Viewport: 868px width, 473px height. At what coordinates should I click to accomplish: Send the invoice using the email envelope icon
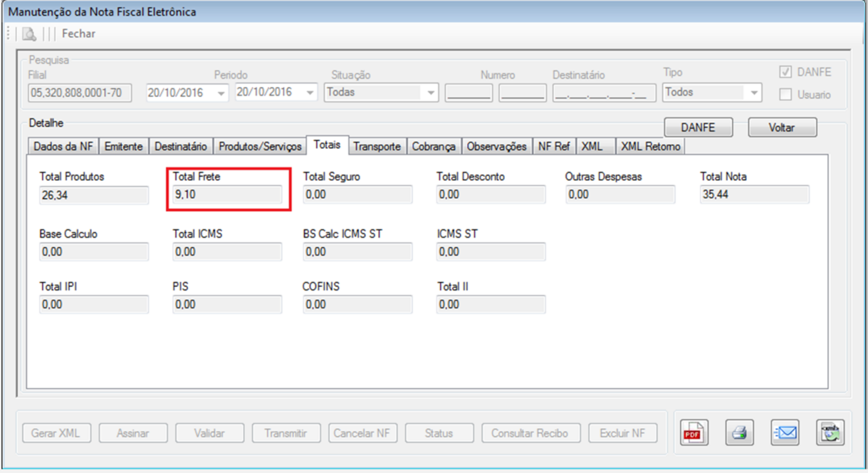(785, 432)
